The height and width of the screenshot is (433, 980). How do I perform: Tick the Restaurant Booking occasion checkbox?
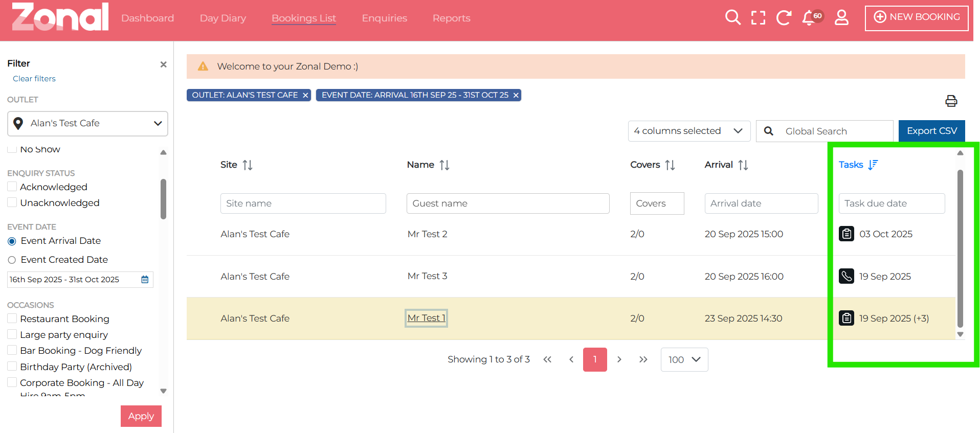click(x=12, y=319)
